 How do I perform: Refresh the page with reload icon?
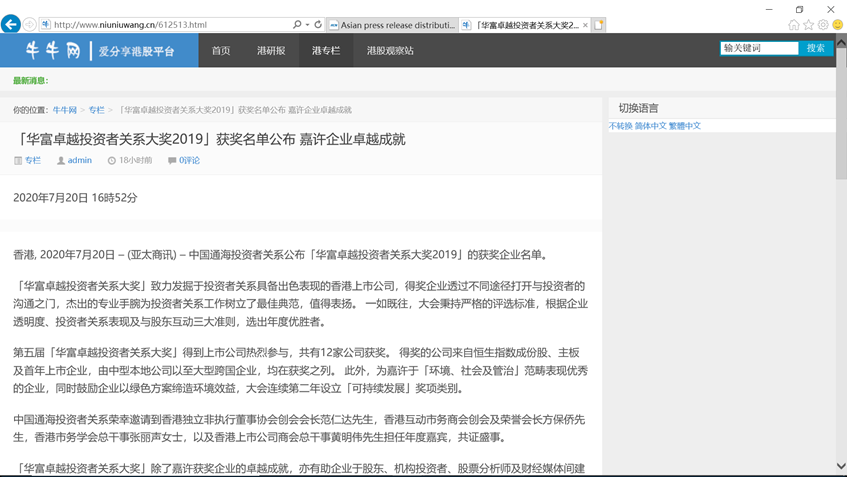[x=318, y=25]
